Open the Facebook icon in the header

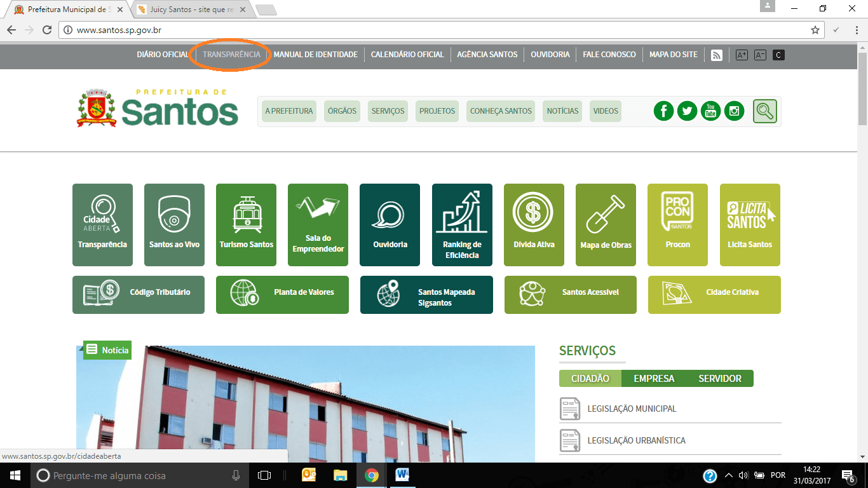(663, 111)
